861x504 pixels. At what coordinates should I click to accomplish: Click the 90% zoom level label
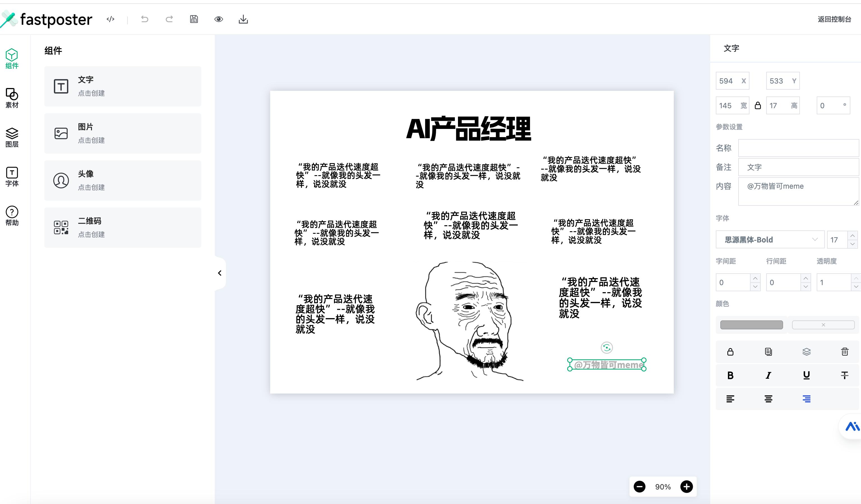coord(663,487)
